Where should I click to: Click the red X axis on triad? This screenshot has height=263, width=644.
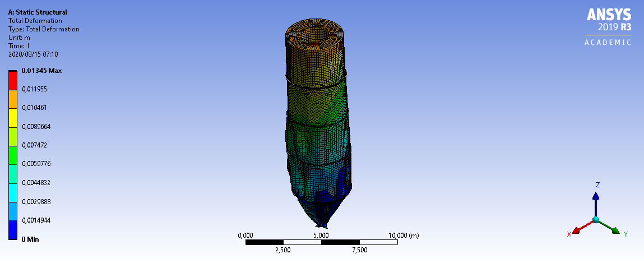pyautogui.click(x=582, y=227)
